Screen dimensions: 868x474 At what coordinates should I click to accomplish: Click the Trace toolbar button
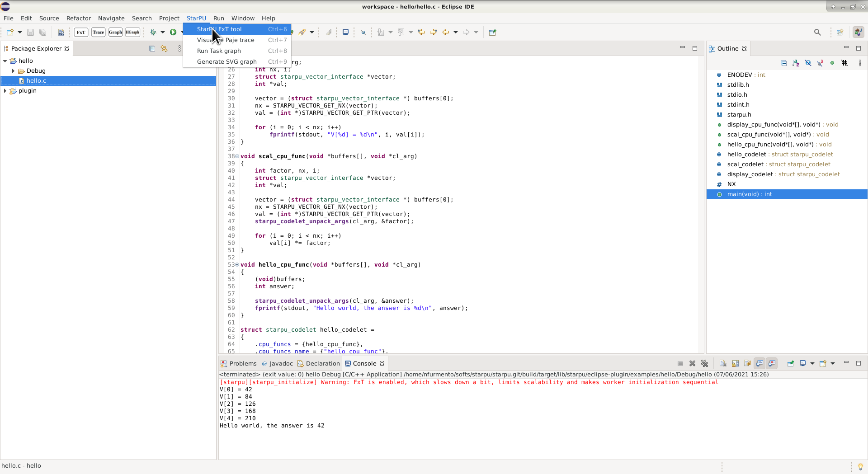point(98,32)
